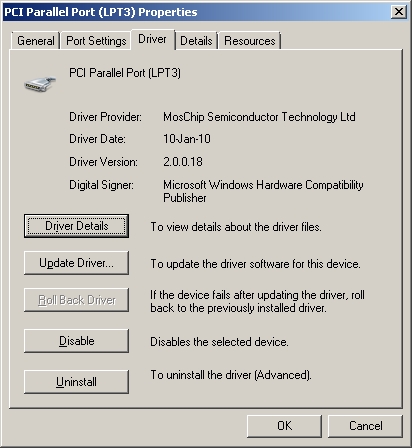Image resolution: width=412 pixels, height=448 pixels.
Task: Close the Properties window with X
Action: pos(399,12)
